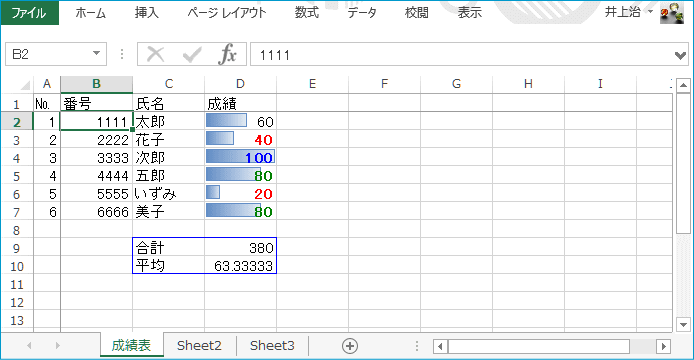Click the 番号 header cell
694x360 pixels.
[96, 104]
